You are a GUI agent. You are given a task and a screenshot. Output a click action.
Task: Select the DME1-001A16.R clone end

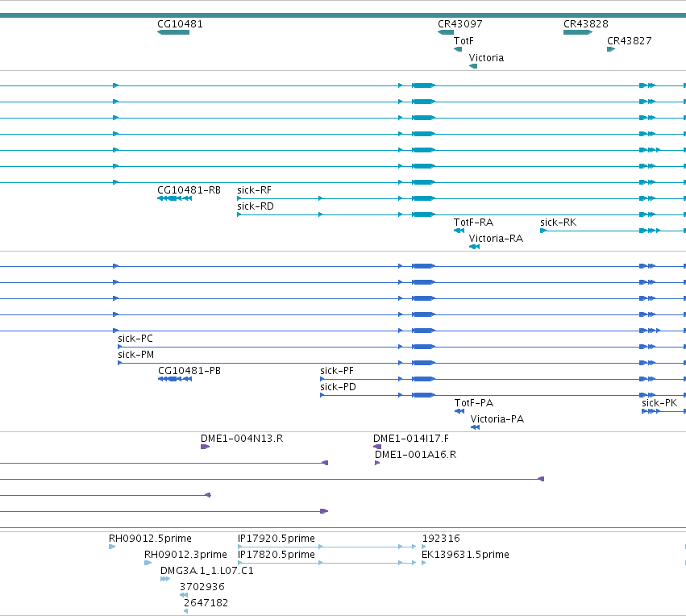(x=377, y=463)
